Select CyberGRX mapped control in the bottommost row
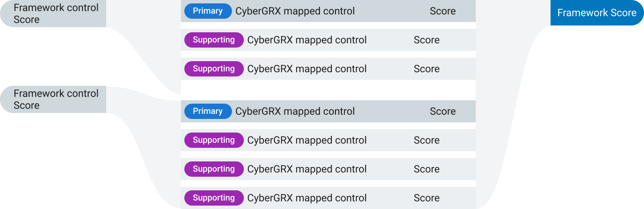This screenshot has height=209, width=644. (x=307, y=198)
